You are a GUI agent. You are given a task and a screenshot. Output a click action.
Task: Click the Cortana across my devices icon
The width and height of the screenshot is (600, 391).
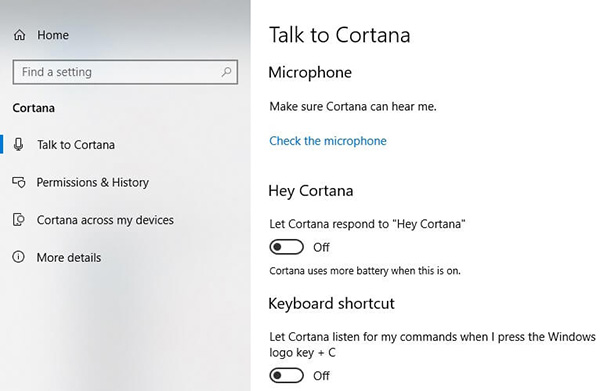(x=19, y=220)
